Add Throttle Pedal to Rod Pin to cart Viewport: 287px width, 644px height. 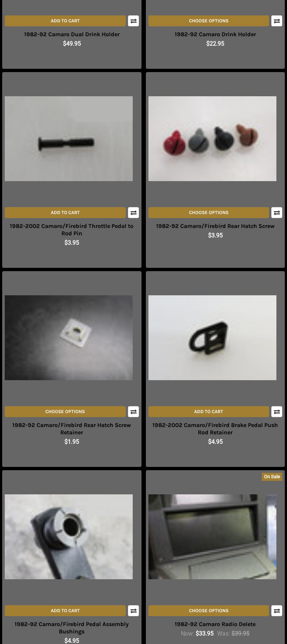(x=65, y=213)
